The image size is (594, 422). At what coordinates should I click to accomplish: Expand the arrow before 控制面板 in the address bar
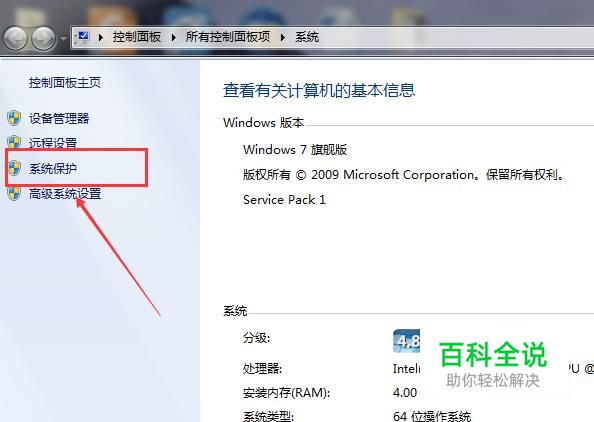(x=101, y=37)
